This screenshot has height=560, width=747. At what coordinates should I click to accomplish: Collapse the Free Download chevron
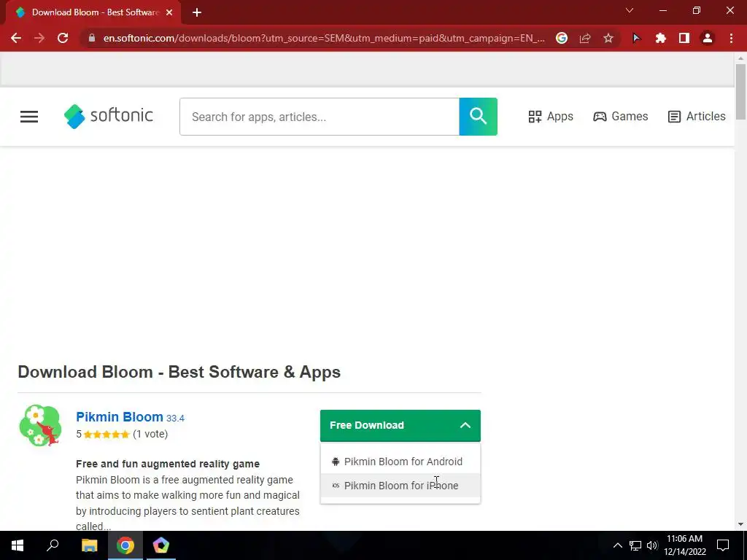tap(465, 425)
